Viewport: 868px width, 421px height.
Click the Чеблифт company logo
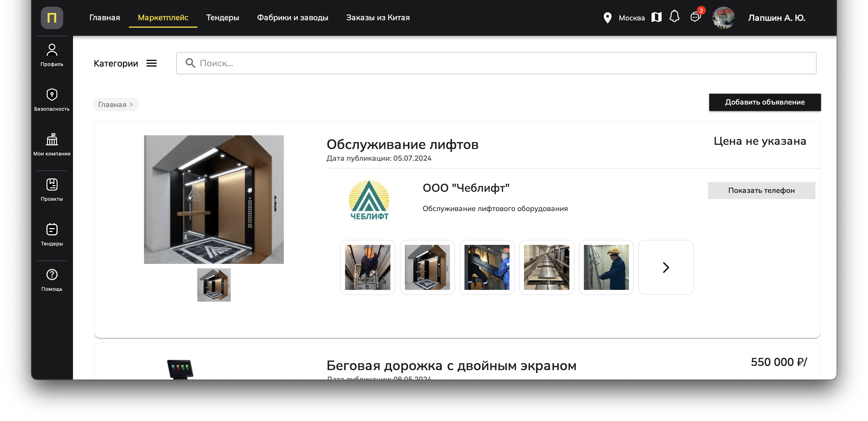(369, 200)
